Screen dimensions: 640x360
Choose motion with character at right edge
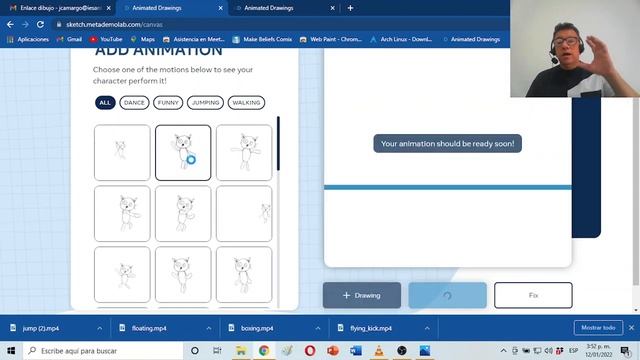(244, 213)
